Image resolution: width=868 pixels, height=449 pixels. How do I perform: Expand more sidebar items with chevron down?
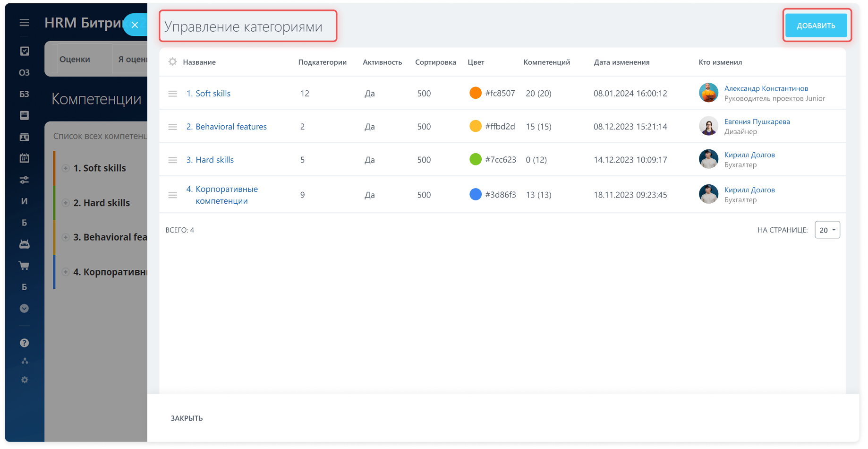pos(25,309)
